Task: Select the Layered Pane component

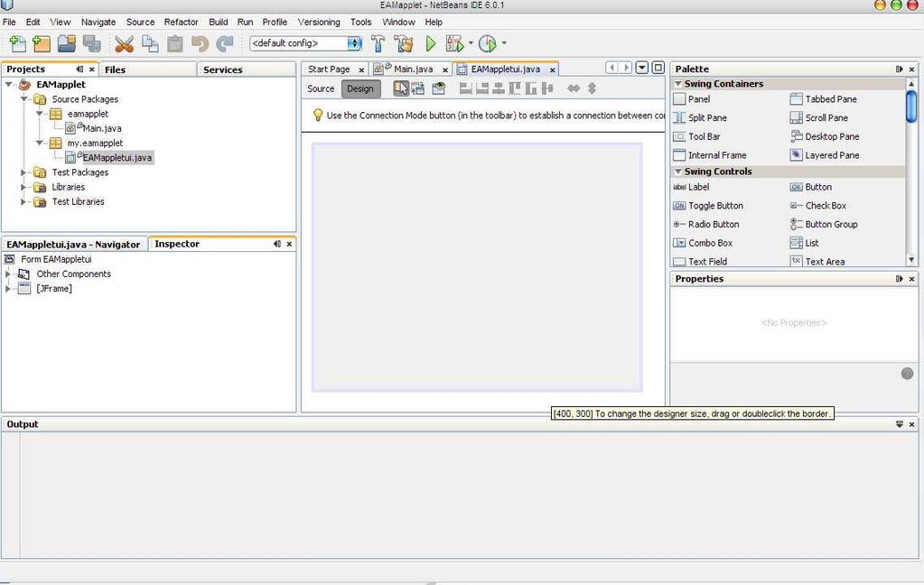Action: coord(825,155)
